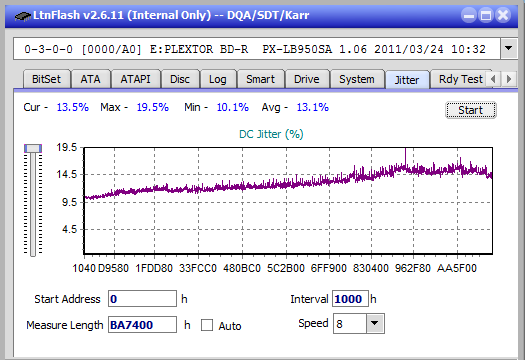
Task: Click the Start Address input field
Action: pyautogui.click(x=142, y=299)
